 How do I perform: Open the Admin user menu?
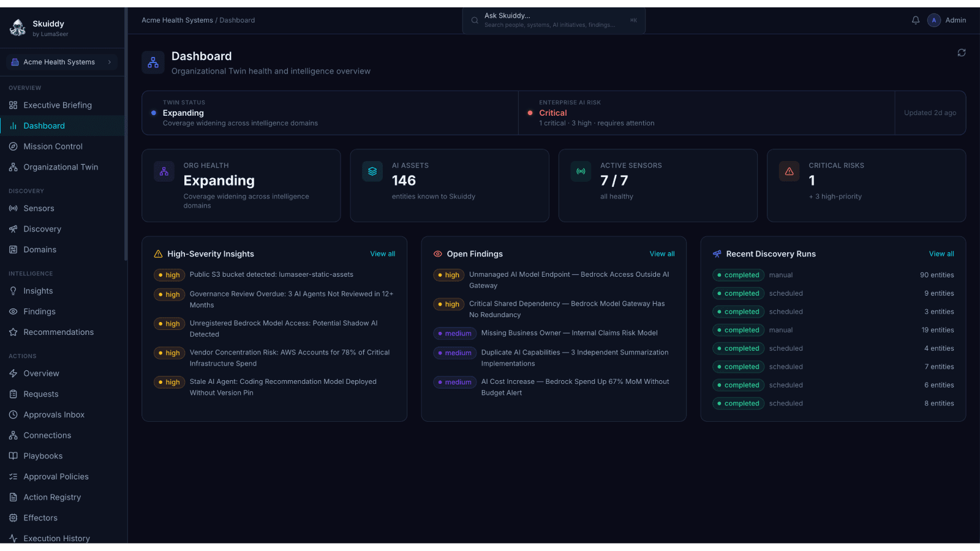[947, 20]
